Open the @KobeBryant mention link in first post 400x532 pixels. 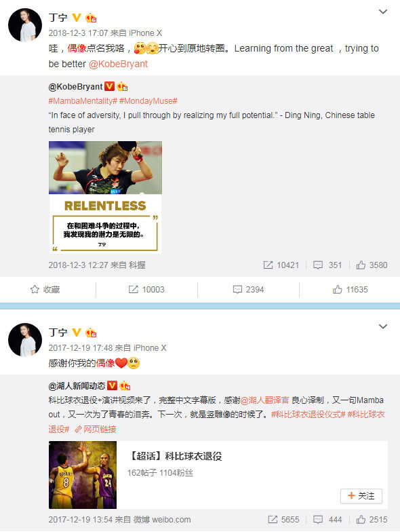(118, 64)
